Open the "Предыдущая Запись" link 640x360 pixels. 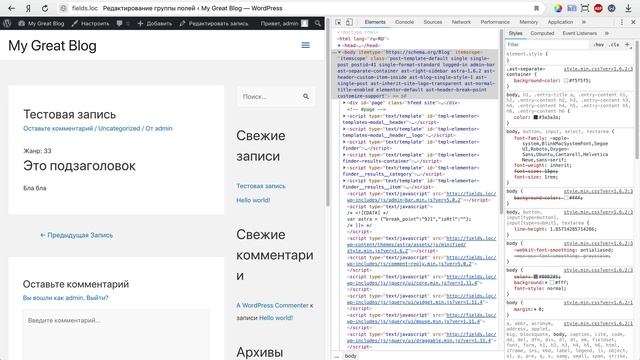[x=76, y=235]
